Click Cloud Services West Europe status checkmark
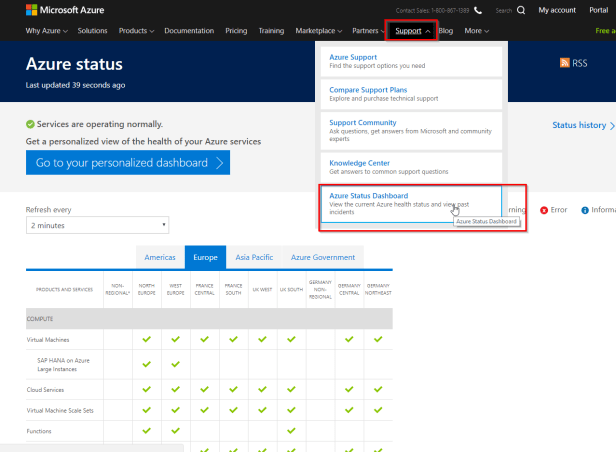 (x=175, y=388)
